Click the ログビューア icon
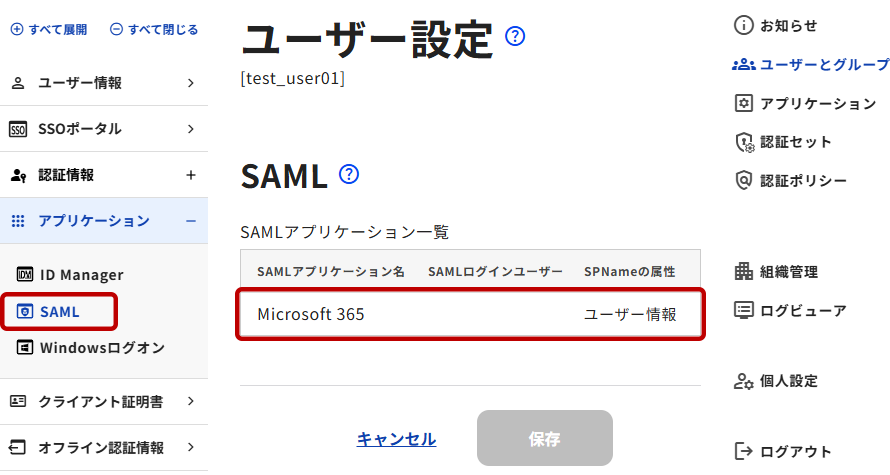 [743, 311]
